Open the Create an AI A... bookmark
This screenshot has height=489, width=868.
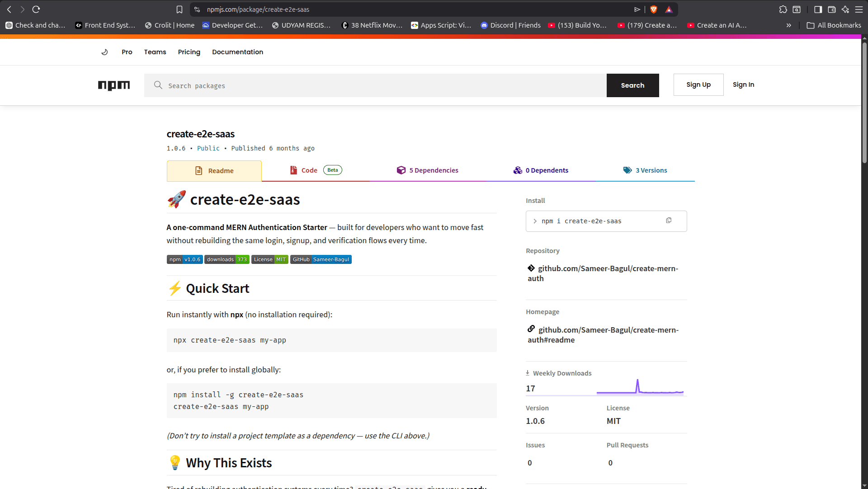click(x=717, y=25)
